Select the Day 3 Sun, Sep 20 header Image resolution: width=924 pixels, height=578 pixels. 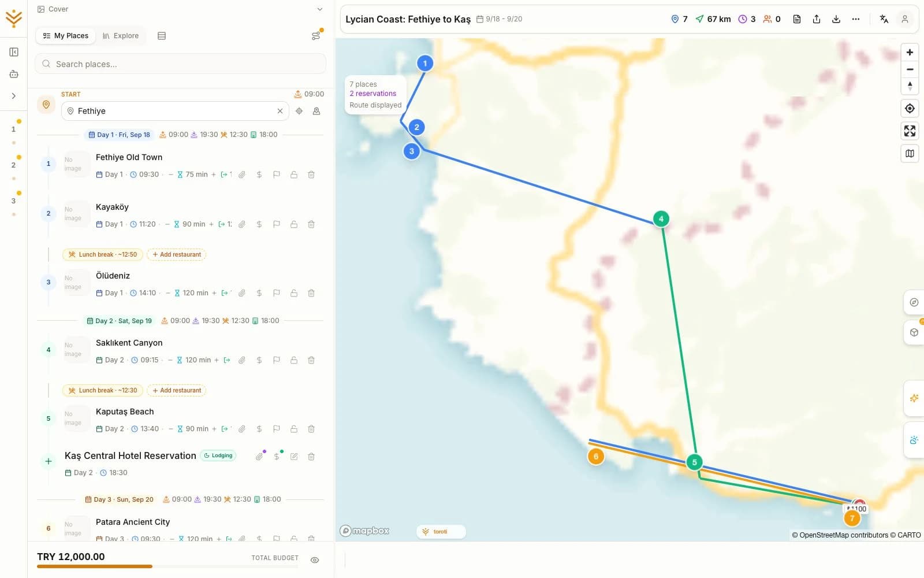click(119, 499)
